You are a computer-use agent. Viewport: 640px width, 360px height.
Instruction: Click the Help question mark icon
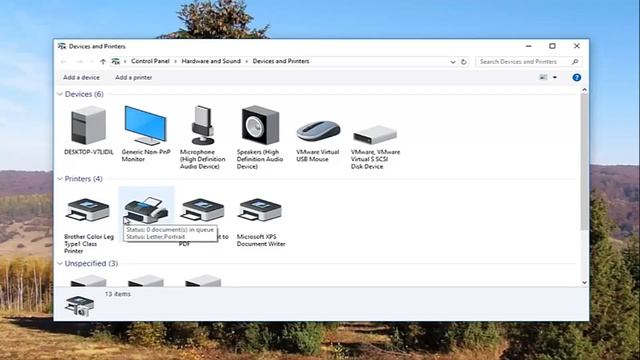576,78
